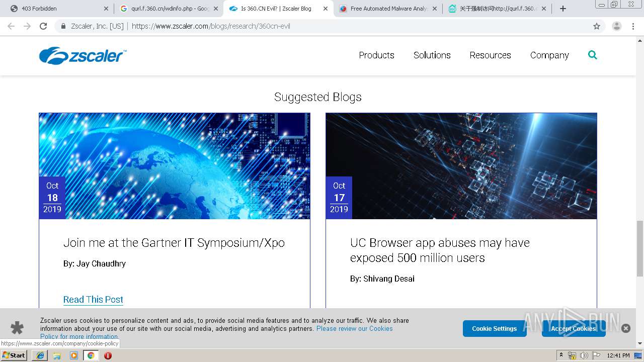
Task: Open a new tab with the plus button
Action: pos(563,9)
